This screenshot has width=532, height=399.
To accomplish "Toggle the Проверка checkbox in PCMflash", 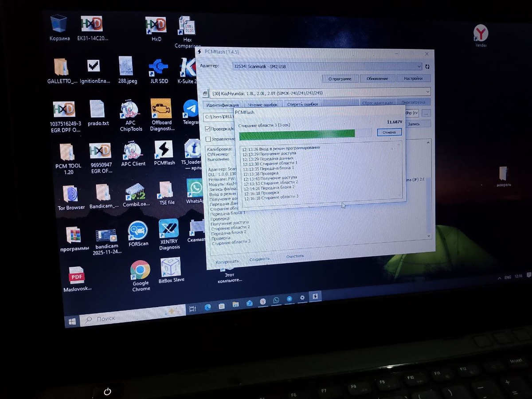I will [208, 129].
